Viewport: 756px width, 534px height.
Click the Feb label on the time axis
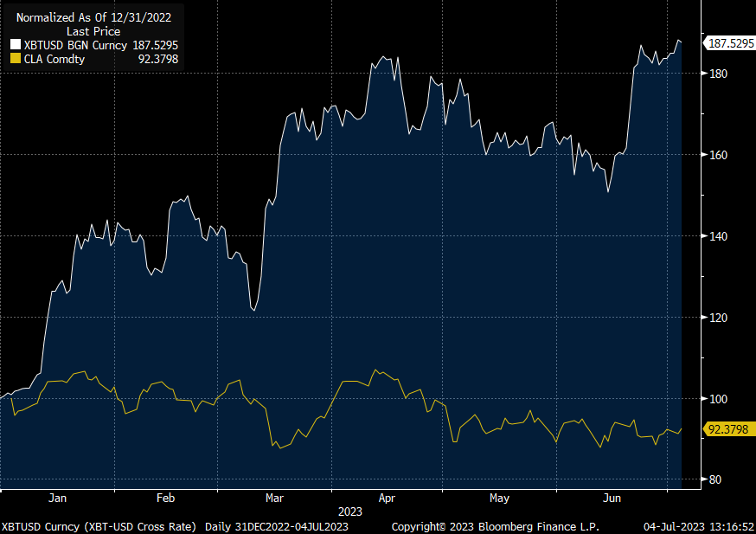coord(165,499)
